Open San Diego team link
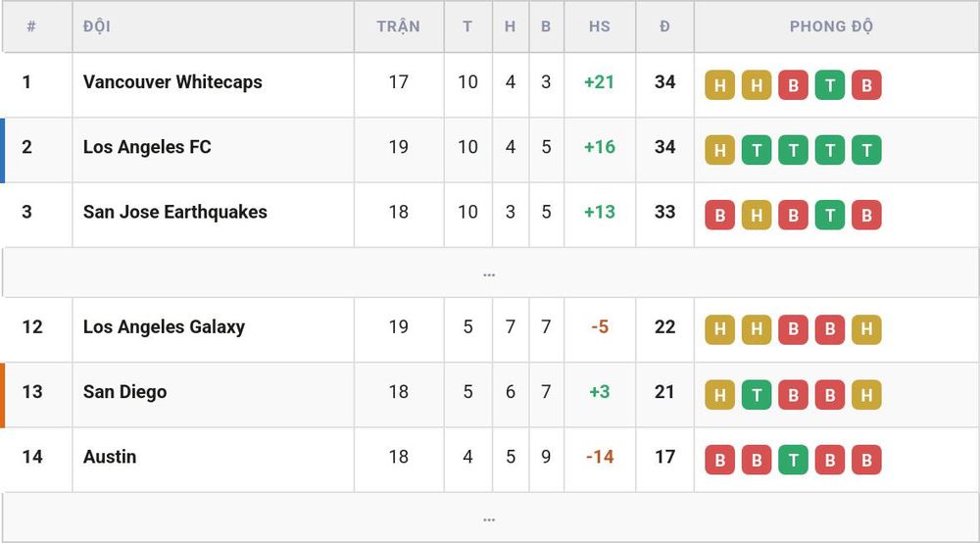The height and width of the screenshot is (543, 980). [125, 392]
